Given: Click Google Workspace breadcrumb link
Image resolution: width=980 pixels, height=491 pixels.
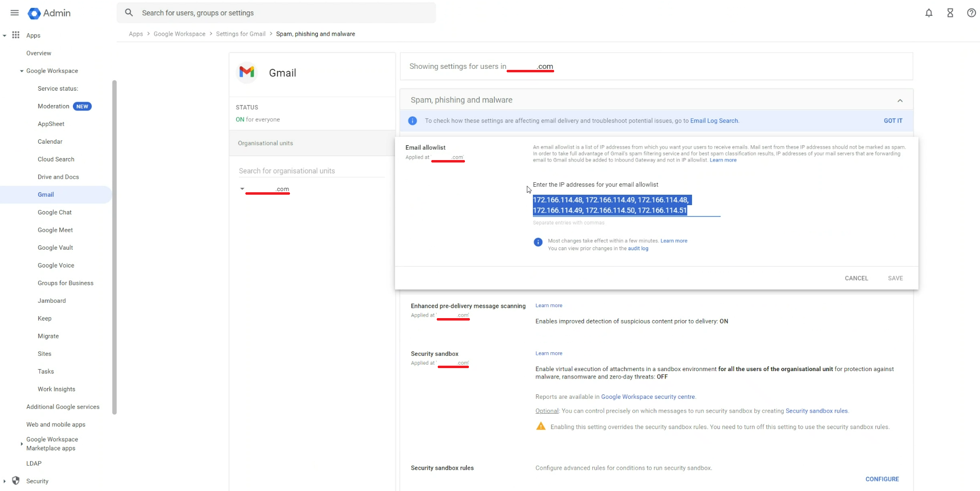Looking at the screenshot, I should (179, 34).
